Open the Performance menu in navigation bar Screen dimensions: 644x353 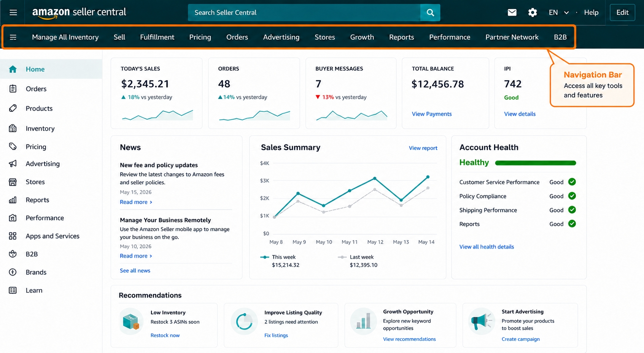pos(450,37)
